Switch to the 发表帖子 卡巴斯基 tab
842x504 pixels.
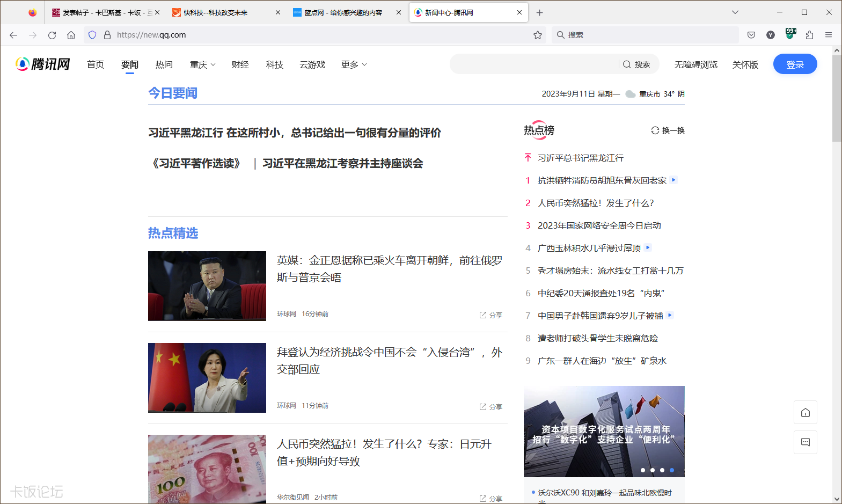click(x=106, y=12)
